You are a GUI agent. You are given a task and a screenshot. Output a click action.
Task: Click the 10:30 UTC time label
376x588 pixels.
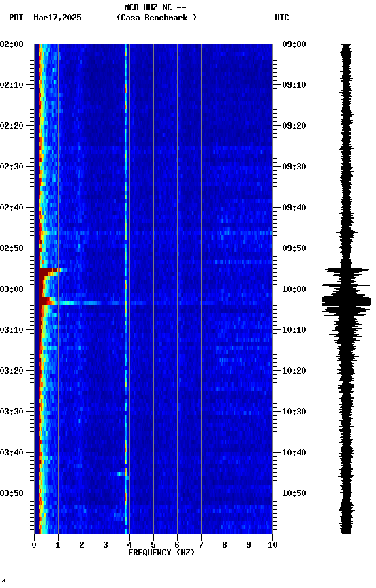(294, 412)
